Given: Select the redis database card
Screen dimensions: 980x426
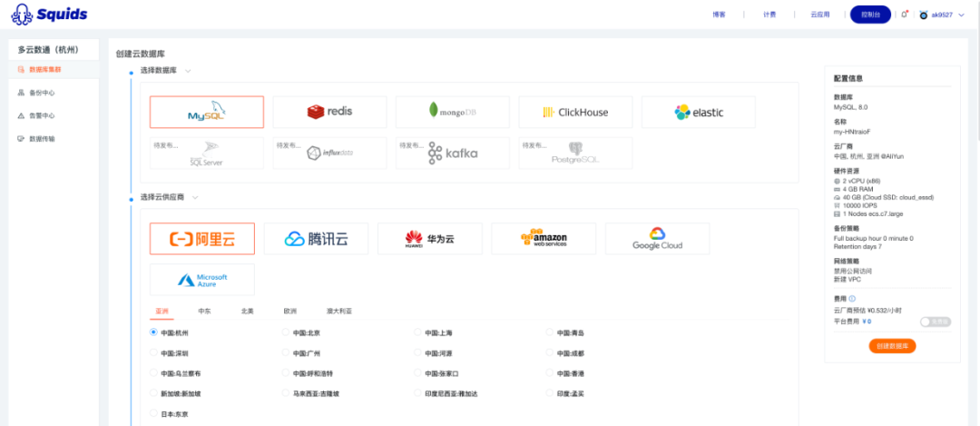Looking at the screenshot, I should point(329,112).
